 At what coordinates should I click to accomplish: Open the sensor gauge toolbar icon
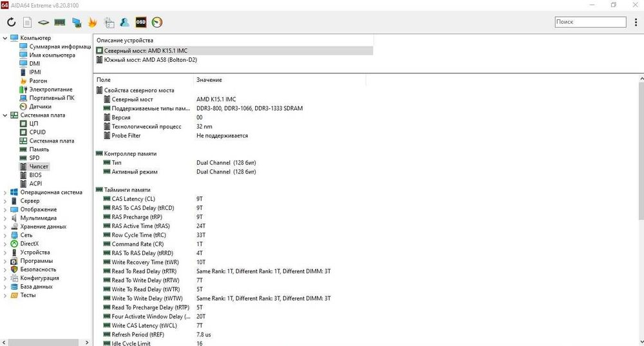click(x=157, y=22)
